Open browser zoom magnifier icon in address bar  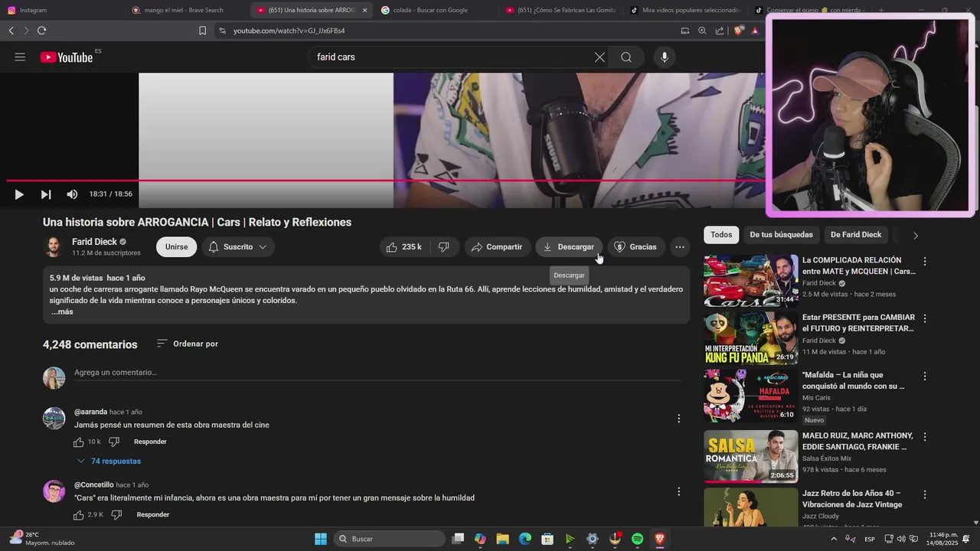tap(702, 31)
